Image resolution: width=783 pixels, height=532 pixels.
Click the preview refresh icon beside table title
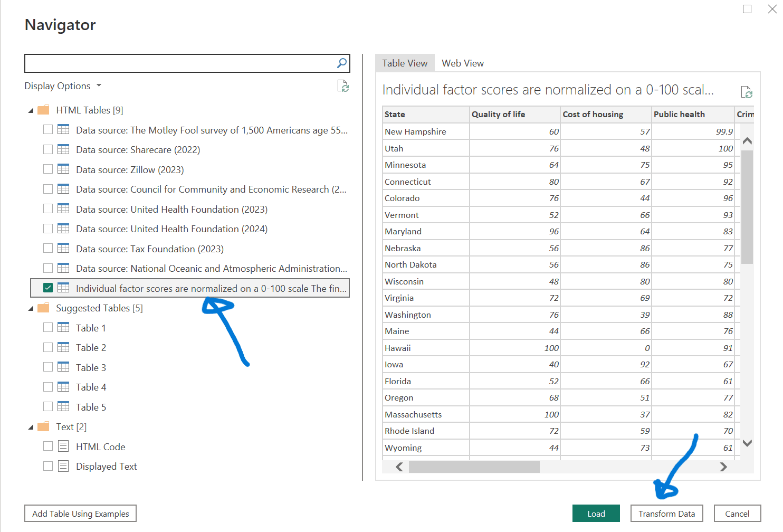(746, 92)
